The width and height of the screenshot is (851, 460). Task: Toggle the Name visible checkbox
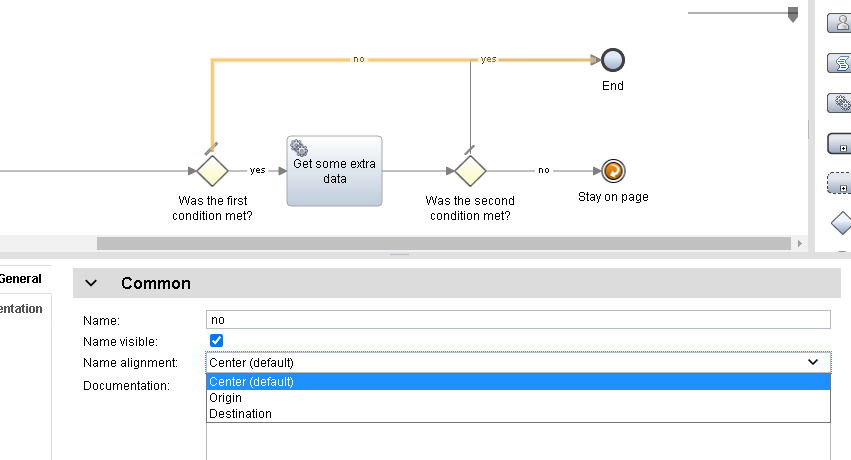[216, 341]
